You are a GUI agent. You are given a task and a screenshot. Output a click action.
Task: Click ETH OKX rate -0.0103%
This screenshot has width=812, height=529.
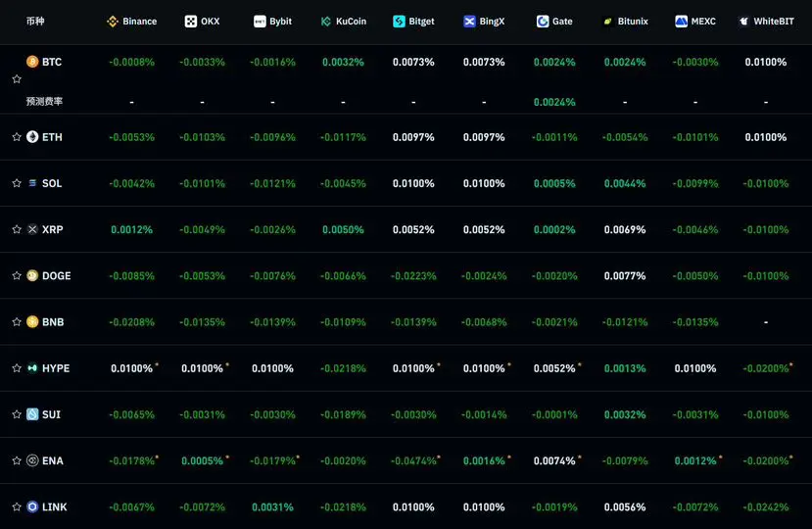tap(202, 137)
